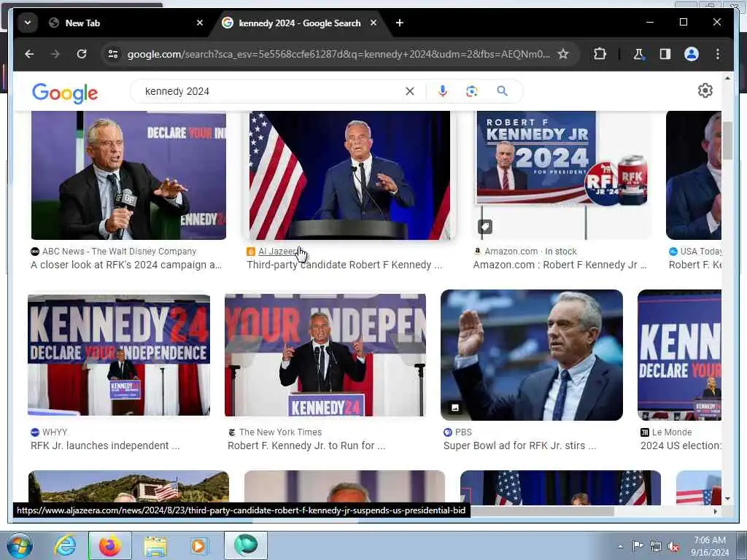Image resolution: width=747 pixels, height=560 pixels.
Task: Click the Al Jazeera source link
Action: [x=278, y=252]
